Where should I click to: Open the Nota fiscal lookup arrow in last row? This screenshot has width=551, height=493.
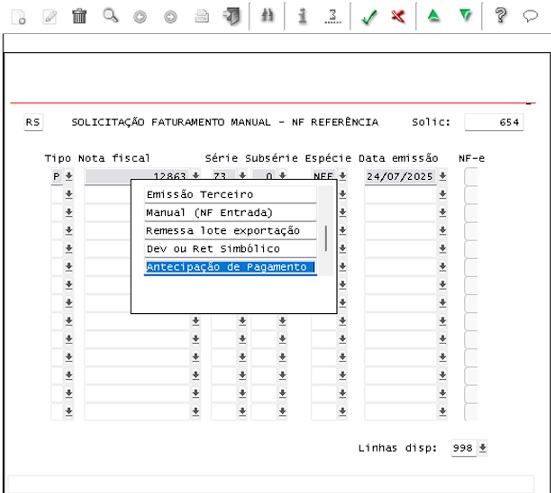point(196,411)
